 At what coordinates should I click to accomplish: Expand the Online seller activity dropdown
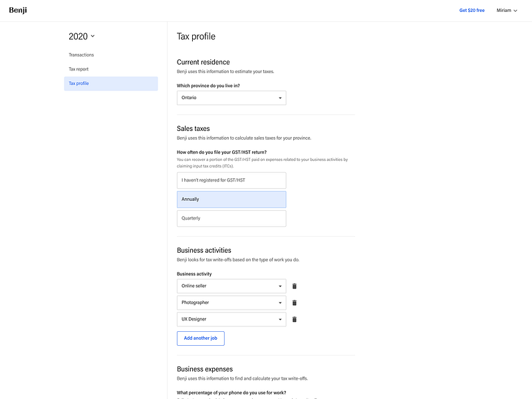coord(231,286)
